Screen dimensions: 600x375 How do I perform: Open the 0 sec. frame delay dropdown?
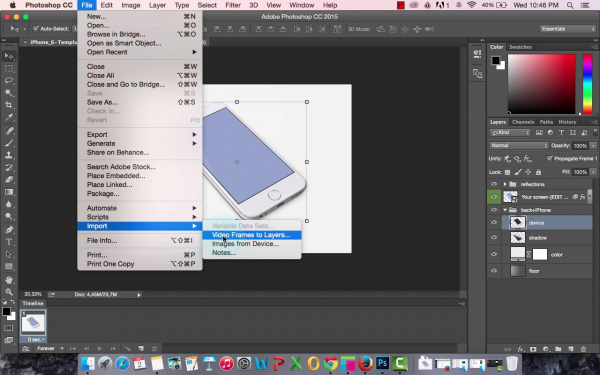coord(35,339)
